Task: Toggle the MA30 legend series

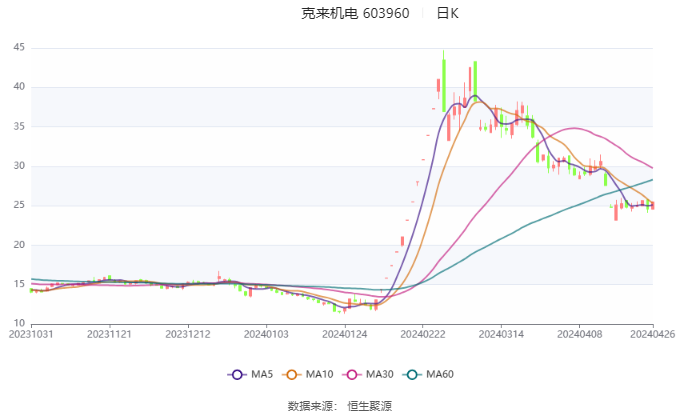Action: pyautogui.click(x=368, y=374)
